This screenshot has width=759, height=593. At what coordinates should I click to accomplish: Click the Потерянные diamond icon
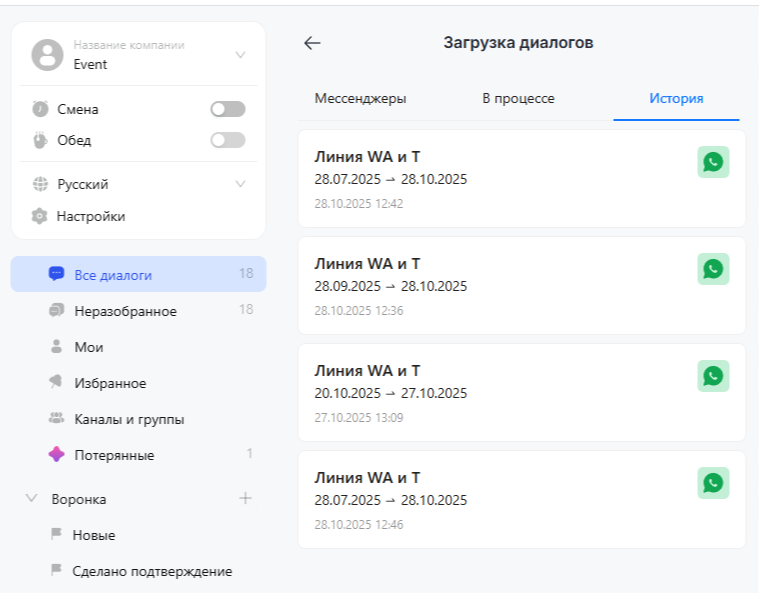[x=57, y=455]
